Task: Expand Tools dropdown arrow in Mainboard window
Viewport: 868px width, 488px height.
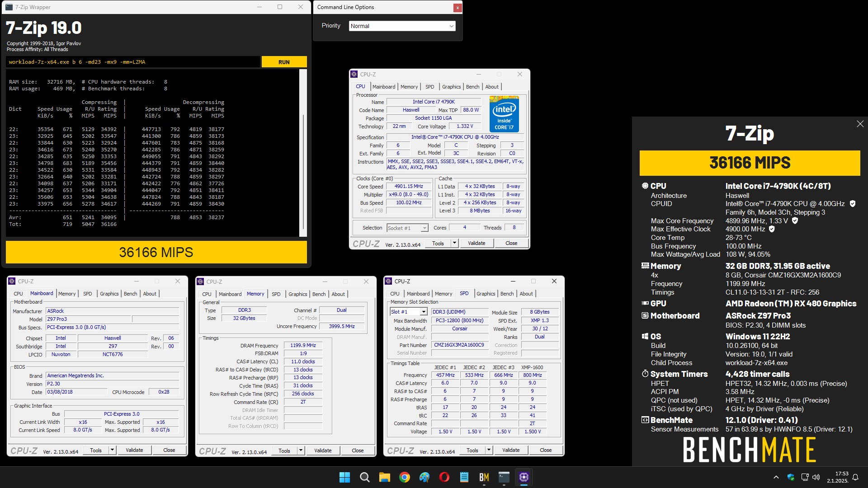Action: click(x=112, y=450)
